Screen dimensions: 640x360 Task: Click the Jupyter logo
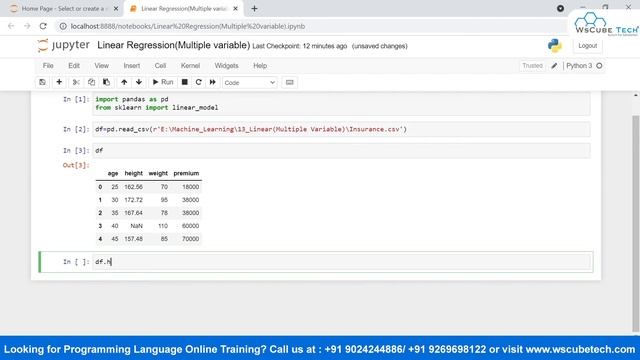pos(63,45)
